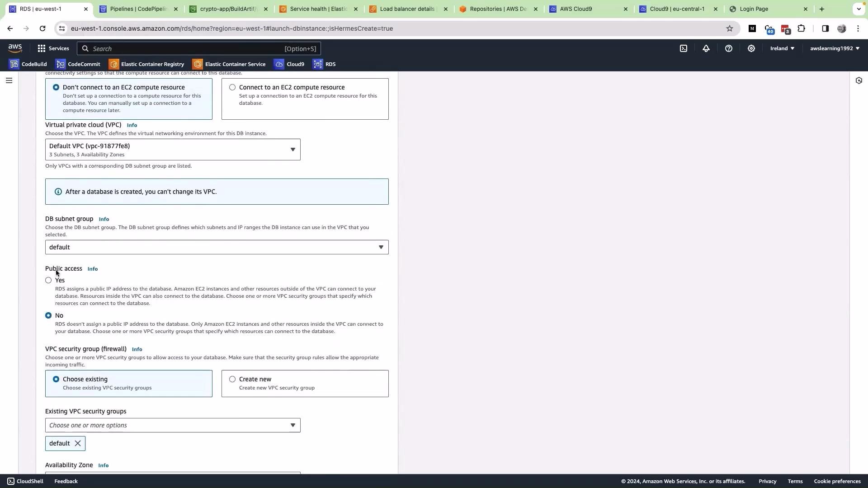The height and width of the screenshot is (488, 868).
Task: Switch to Service health Elastic tab
Action: pos(319,9)
